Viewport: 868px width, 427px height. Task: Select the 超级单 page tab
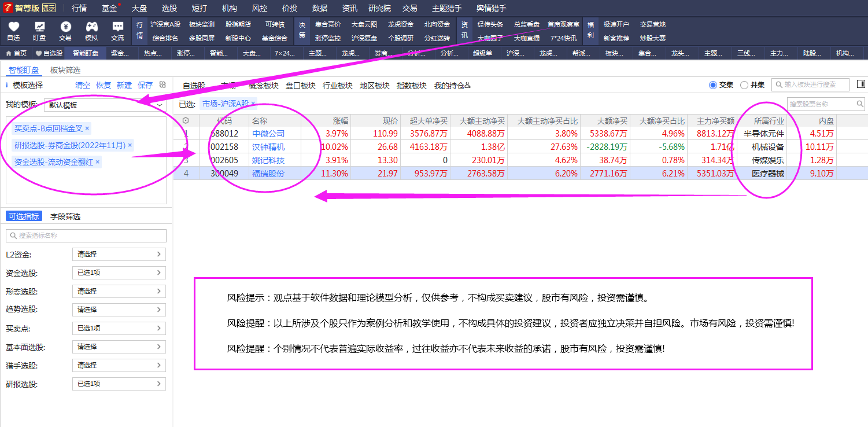click(482, 53)
